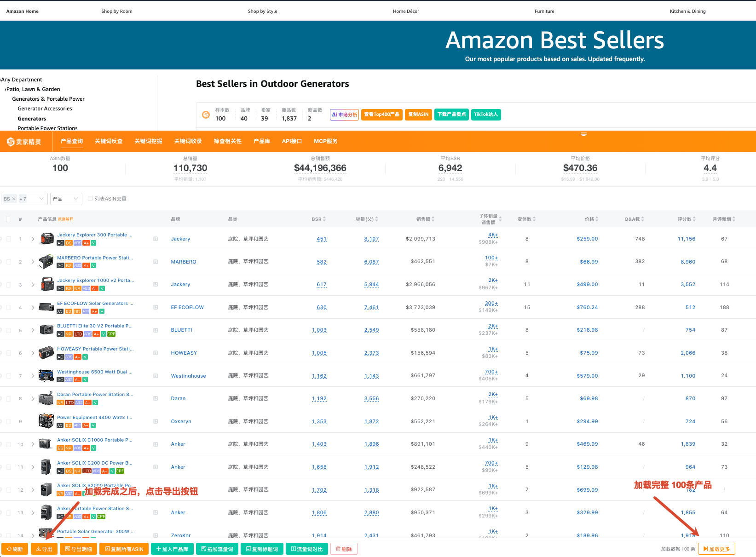The image size is (756, 557).
Task: Open the 产品 type dropdown
Action: click(x=66, y=199)
